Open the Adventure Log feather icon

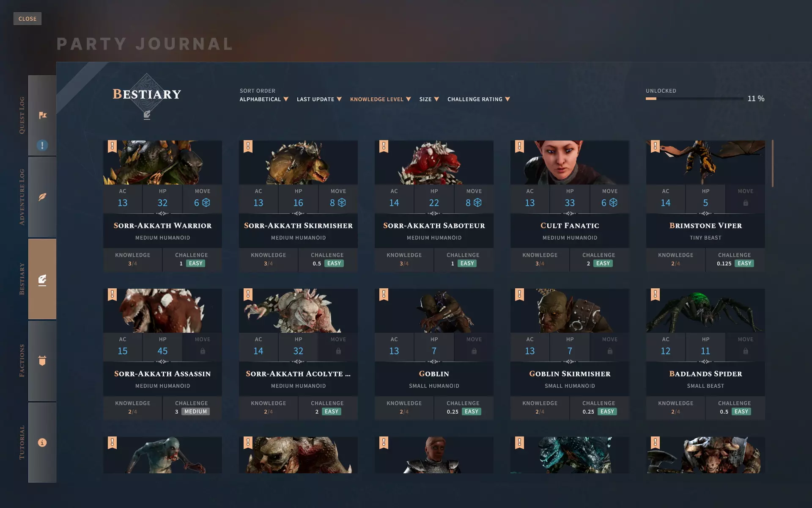(42, 197)
